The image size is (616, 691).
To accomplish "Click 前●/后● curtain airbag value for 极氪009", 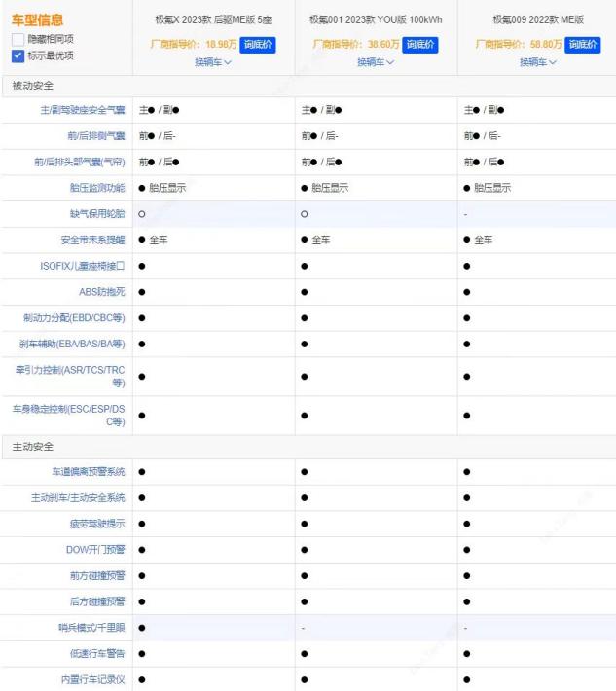I will 485,163.
